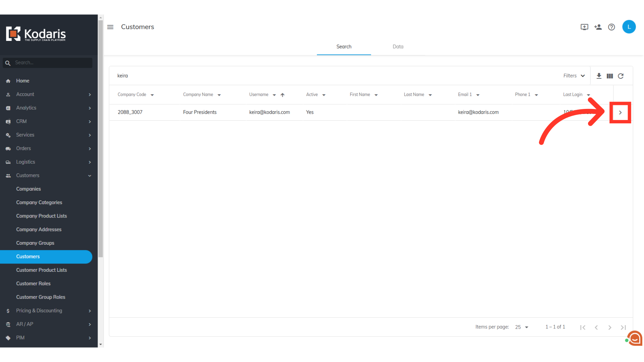
Task: Open the help question mark icon
Action: pyautogui.click(x=611, y=27)
